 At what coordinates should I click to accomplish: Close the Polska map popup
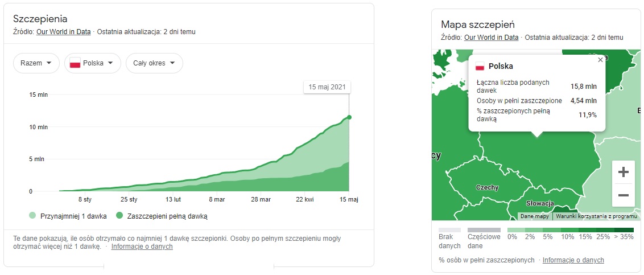(x=600, y=60)
